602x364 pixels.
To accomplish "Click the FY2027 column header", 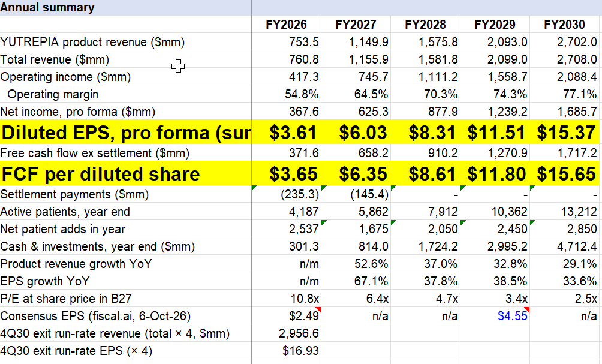I will click(356, 24).
